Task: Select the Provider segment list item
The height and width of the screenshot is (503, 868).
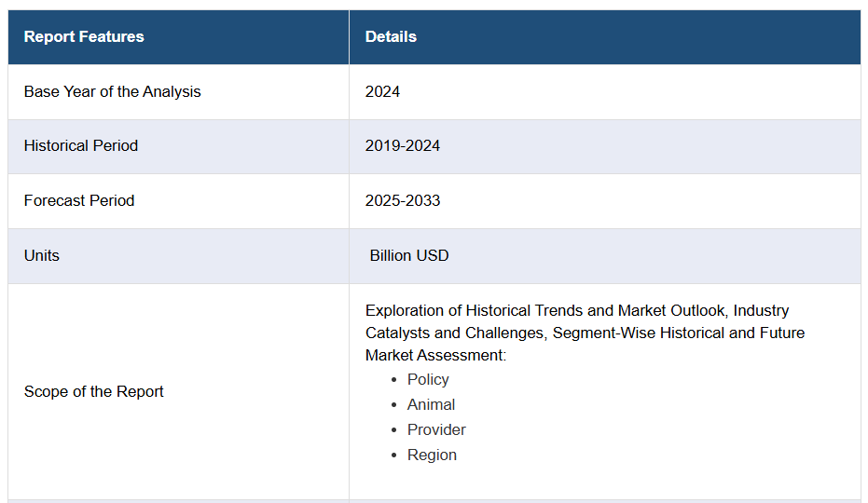Action: coord(436,429)
